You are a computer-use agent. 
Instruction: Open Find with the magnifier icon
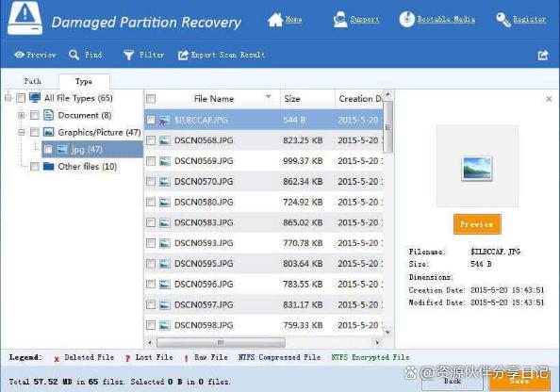pos(74,55)
